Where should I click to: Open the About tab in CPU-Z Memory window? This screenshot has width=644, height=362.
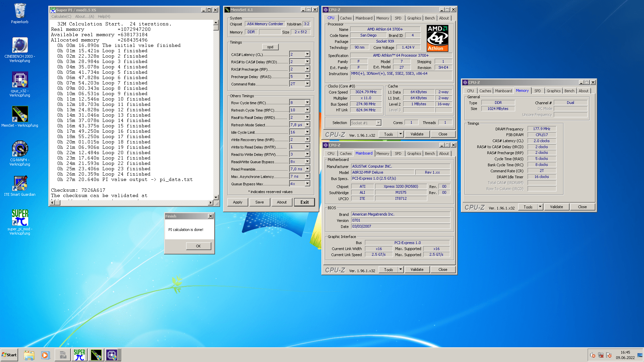click(x=583, y=91)
